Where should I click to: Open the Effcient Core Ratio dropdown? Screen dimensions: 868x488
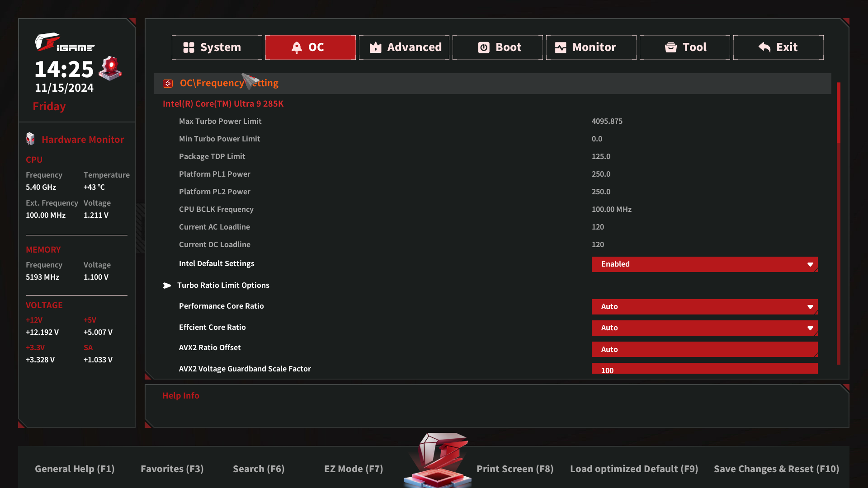(704, 328)
